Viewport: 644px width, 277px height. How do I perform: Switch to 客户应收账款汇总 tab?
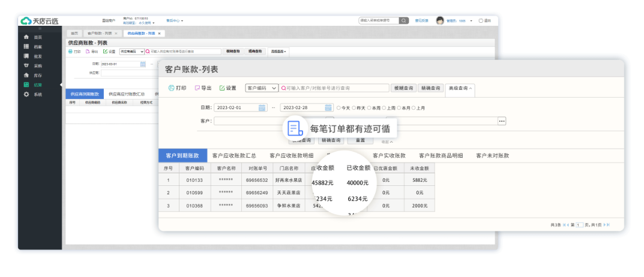point(234,156)
